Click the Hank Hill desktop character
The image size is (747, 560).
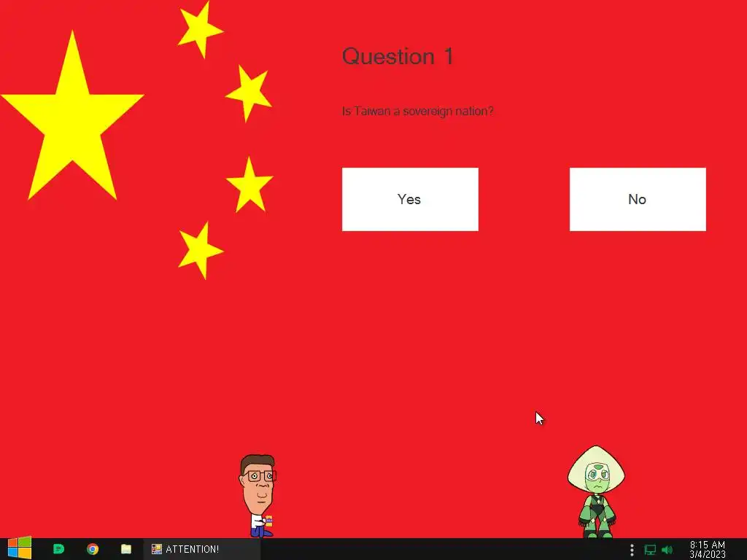(258, 496)
